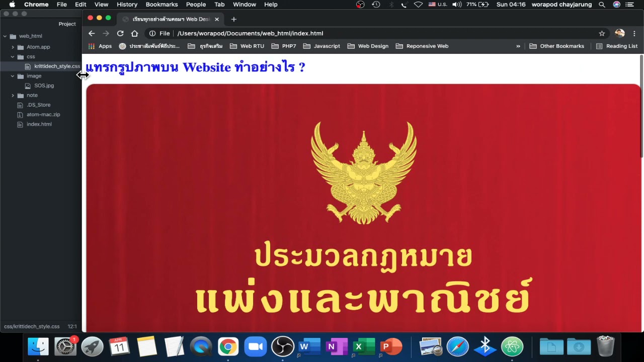
Task: Open the History menu
Action: [x=127, y=5]
